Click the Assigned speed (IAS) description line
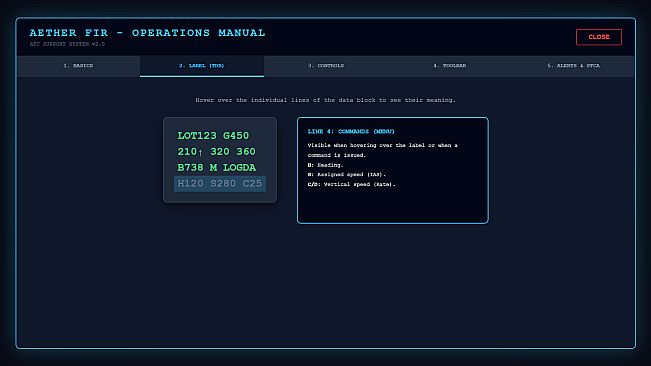This screenshot has width=651, height=366. 347,175
